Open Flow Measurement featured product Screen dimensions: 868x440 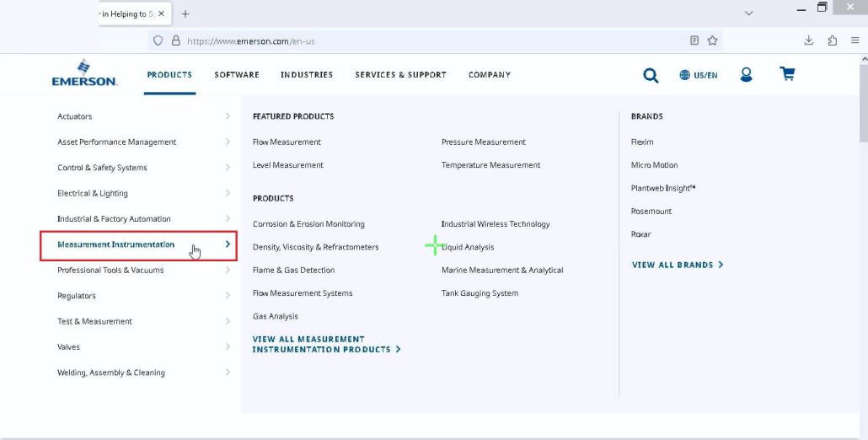click(287, 142)
